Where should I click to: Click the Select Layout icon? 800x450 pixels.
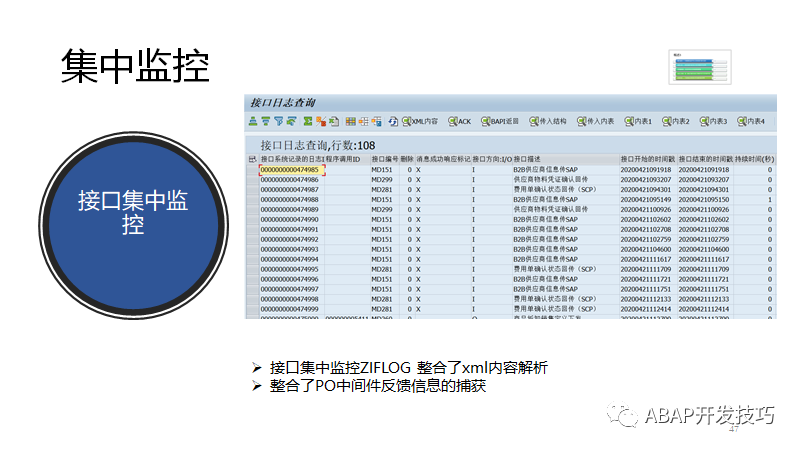[363, 121]
